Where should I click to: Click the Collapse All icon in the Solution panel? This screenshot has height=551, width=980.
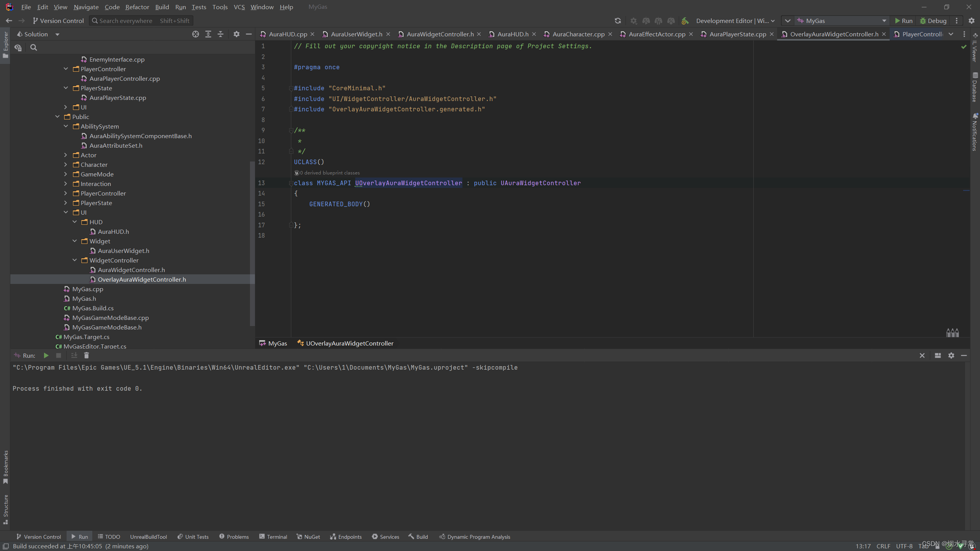tap(220, 34)
